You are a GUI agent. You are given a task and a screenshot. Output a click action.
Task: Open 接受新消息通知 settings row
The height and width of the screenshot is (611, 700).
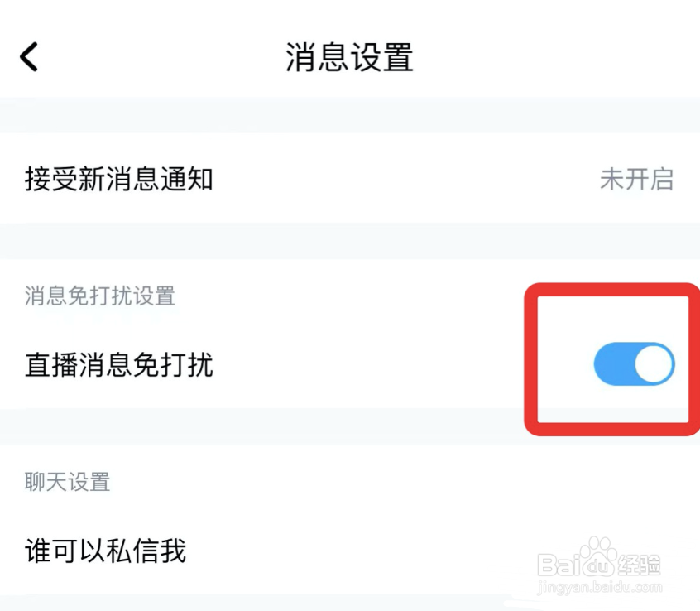(349, 179)
